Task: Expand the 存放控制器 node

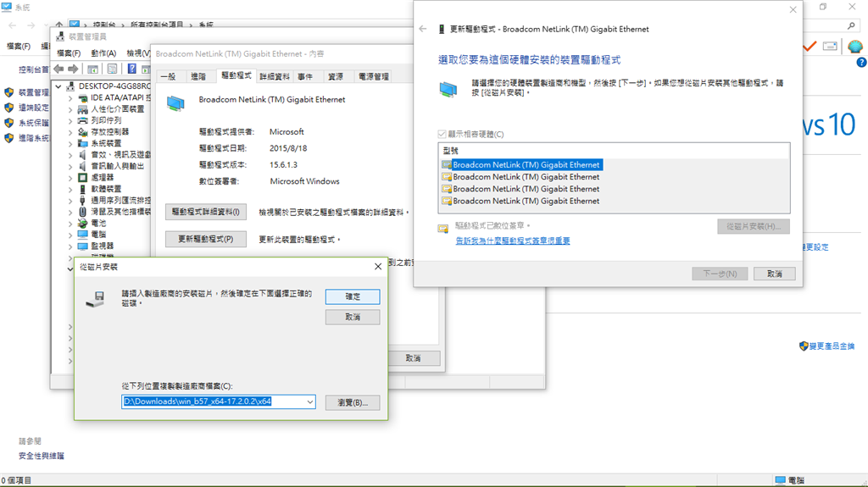Action: click(x=70, y=132)
